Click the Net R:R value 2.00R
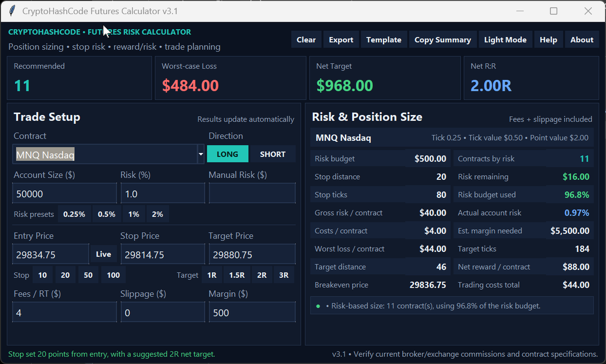Image resolution: width=606 pixels, height=364 pixels. coord(491,85)
